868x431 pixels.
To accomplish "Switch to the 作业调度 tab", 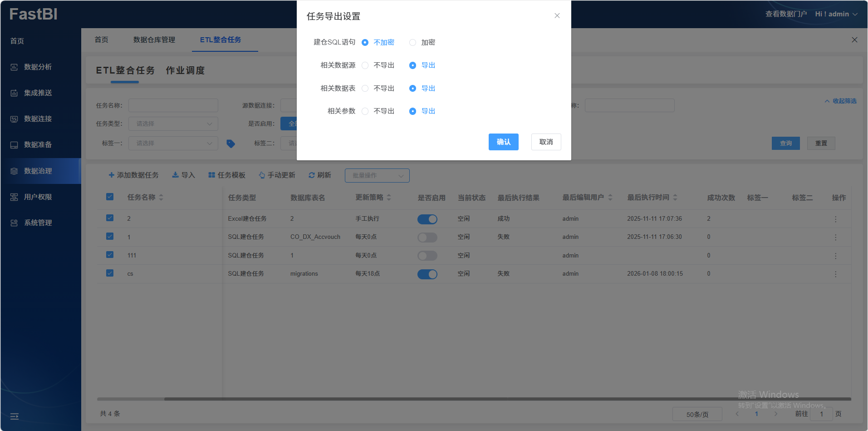I will (185, 70).
